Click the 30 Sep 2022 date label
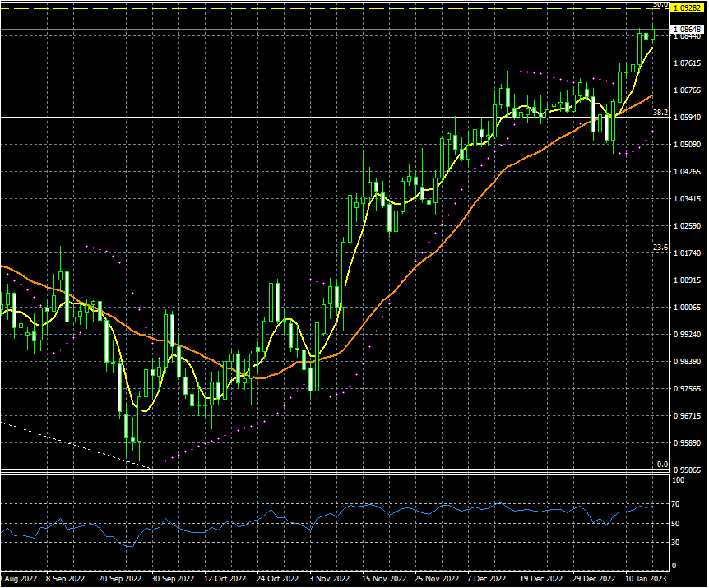 pos(172,578)
